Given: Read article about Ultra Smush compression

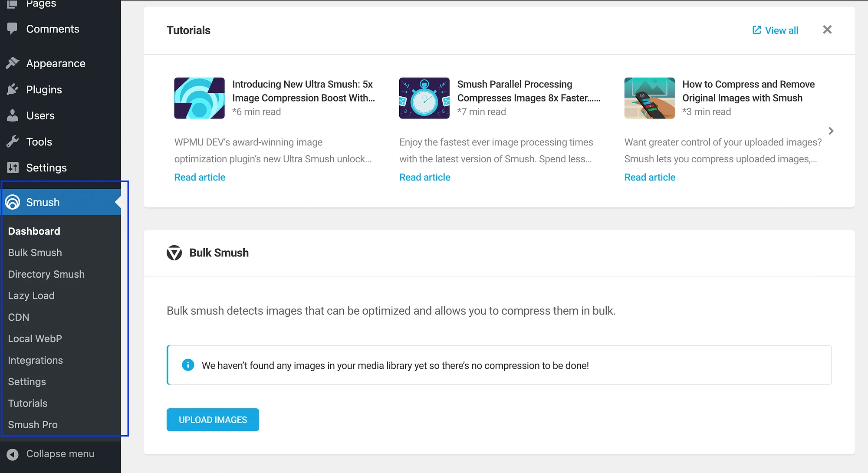Looking at the screenshot, I should [x=199, y=177].
